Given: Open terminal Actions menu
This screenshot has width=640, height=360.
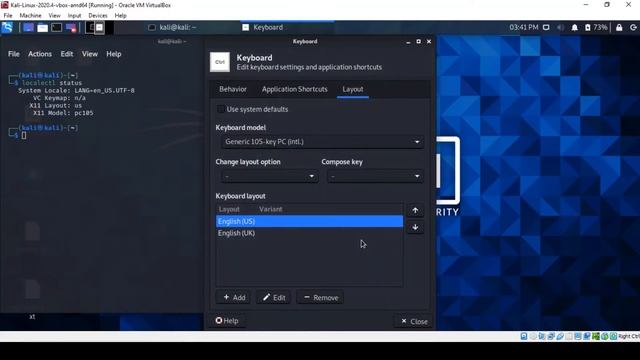Looking at the screenshot, I should [x=40, y=54].
